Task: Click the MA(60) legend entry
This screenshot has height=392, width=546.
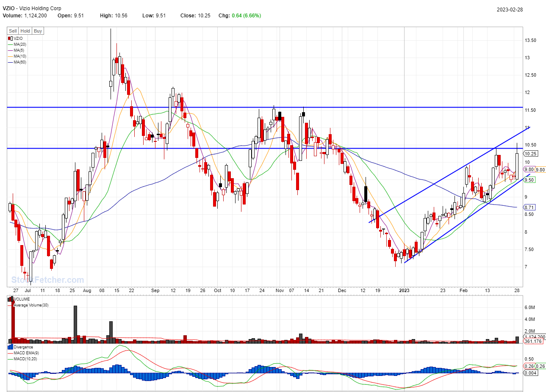Action: point(17,62)
